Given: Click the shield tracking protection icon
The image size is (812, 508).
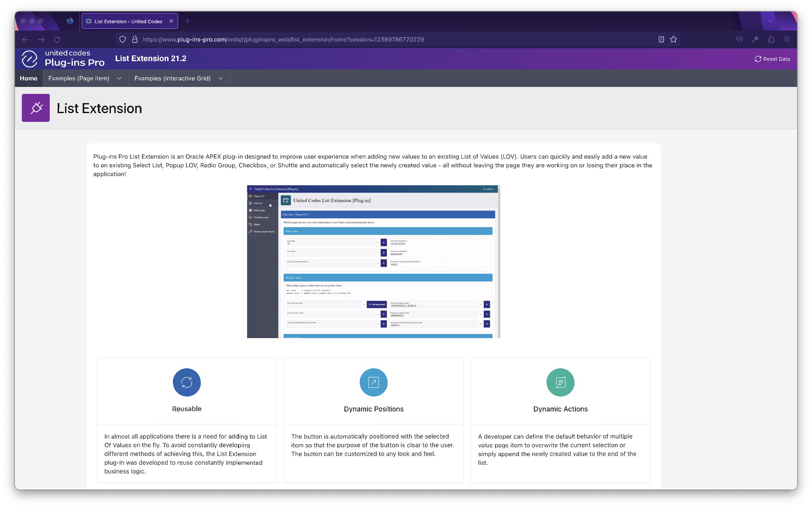Looking at the screenshot, I should pos(123,39).
